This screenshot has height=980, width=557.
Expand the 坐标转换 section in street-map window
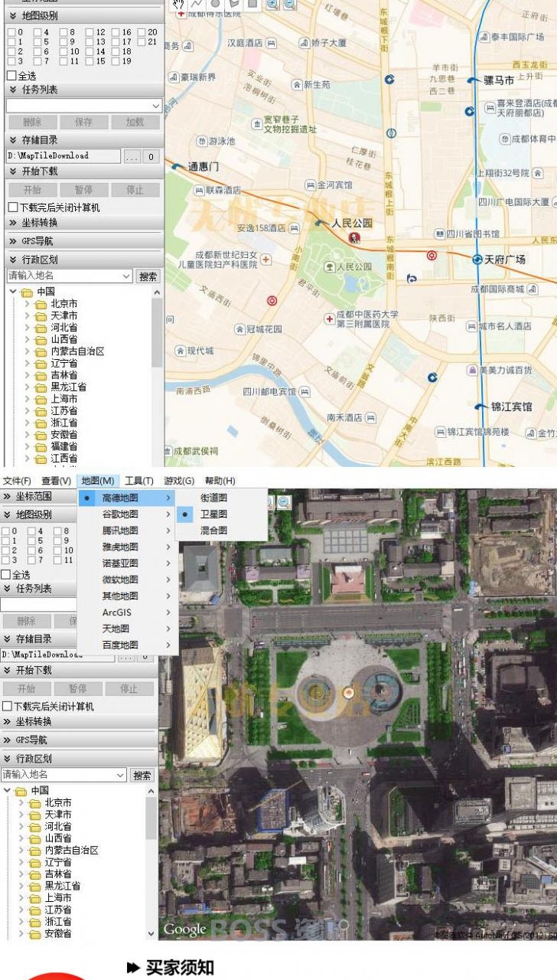[x=13, y=223]
